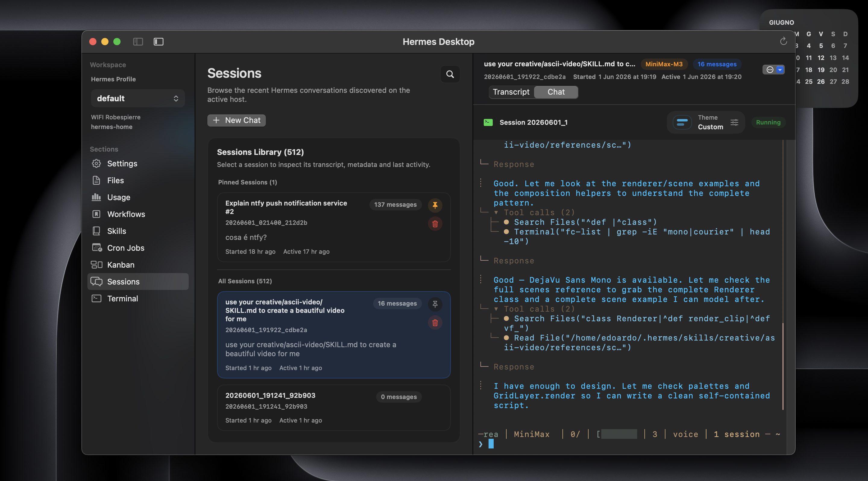Open Files section
The width and height of the screenshot is (868, 481).
pyautogui.click(x=138, y=180)
